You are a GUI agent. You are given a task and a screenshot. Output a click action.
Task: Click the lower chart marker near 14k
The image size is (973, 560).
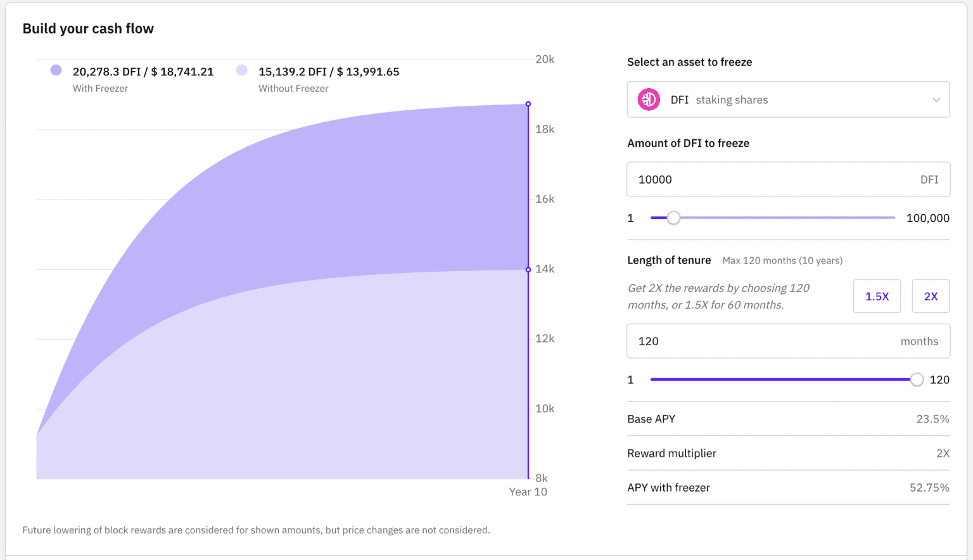pos(528,270)
